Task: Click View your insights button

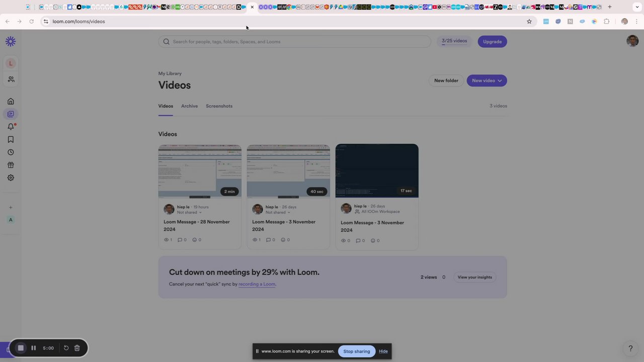Action: (x=474, y=277)
